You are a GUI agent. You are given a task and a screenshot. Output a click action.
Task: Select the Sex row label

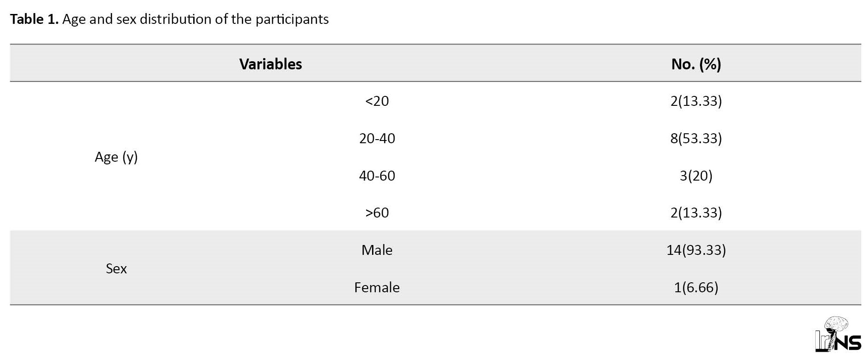coord(116,268)
